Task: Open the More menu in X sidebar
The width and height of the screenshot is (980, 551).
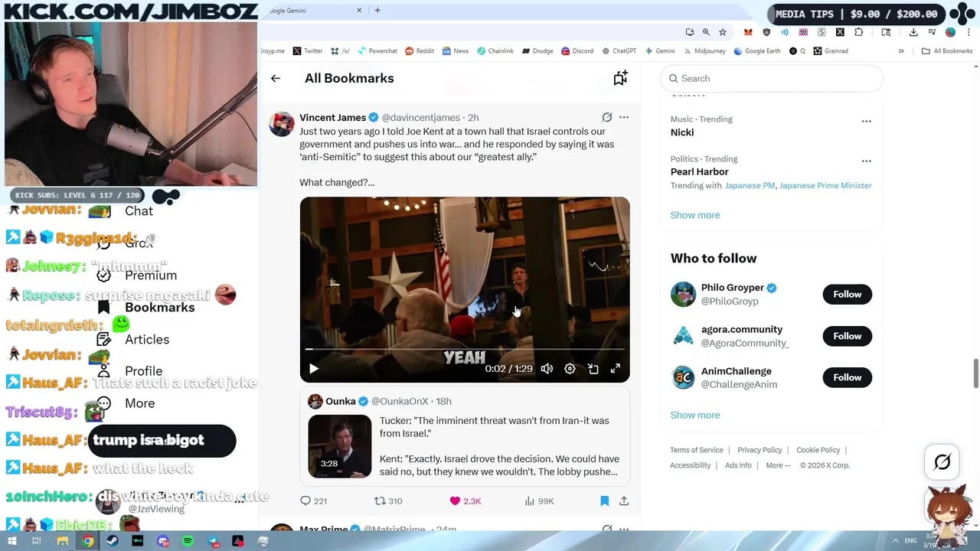Action: point(126,403)
